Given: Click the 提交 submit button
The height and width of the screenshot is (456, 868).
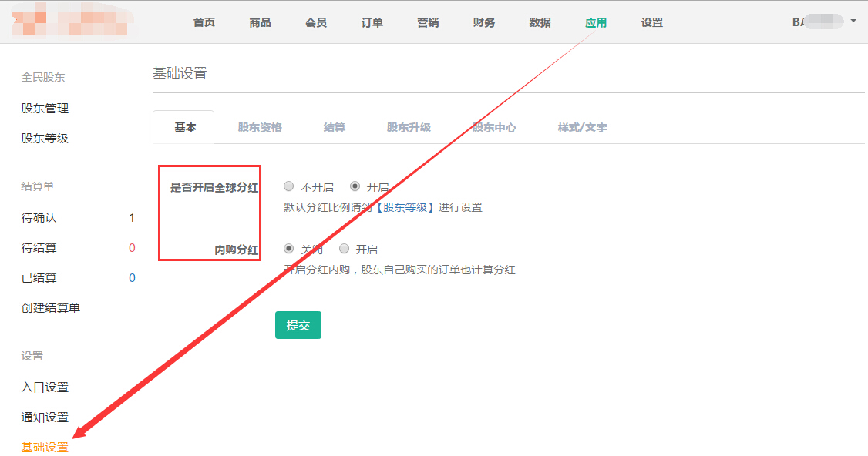Looking at the screenshot, I should coord(298,325).
